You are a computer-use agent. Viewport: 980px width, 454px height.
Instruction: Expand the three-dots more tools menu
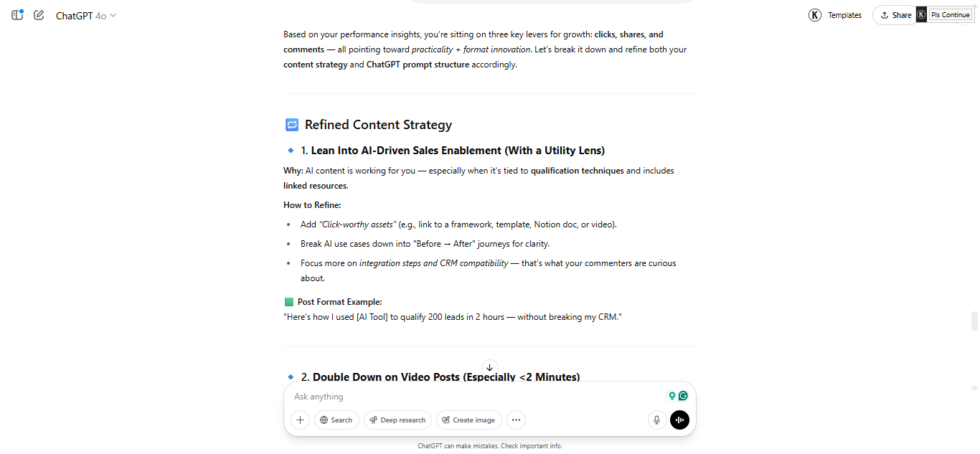(516, 420)
